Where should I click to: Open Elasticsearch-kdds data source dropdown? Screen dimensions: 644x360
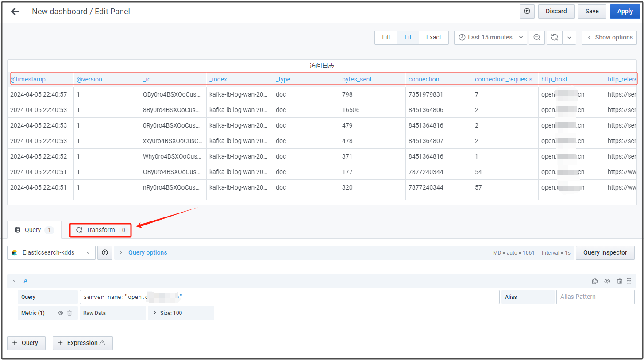point(51,252)
